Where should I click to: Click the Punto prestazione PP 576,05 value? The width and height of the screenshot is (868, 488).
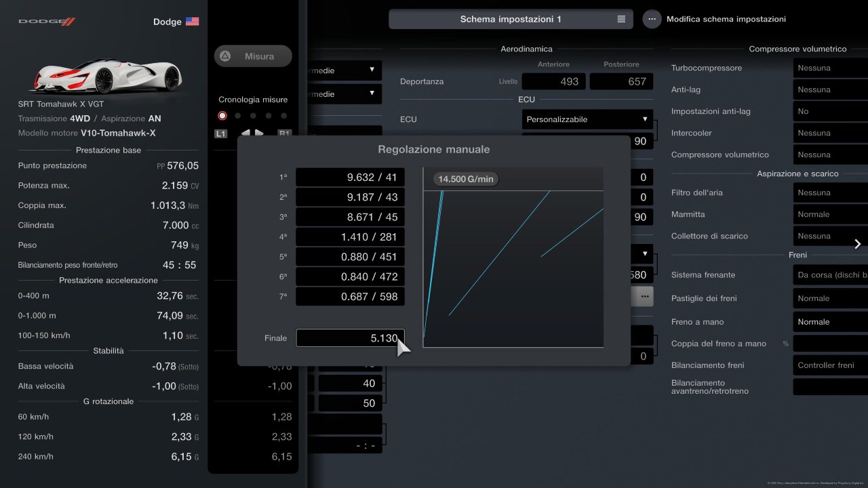pyautogui.click(x=178, y=165)
